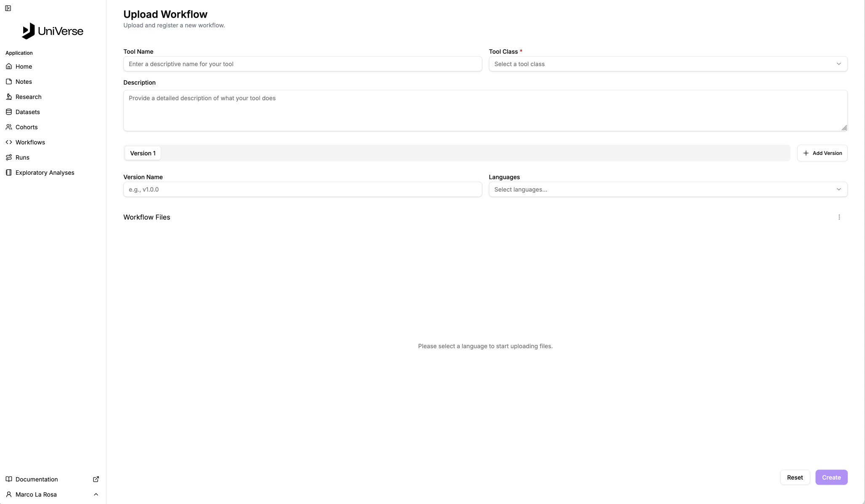Click the external link icon beside Documentation
The width and height of the screenshot is (865, 504).
point(96,479)
